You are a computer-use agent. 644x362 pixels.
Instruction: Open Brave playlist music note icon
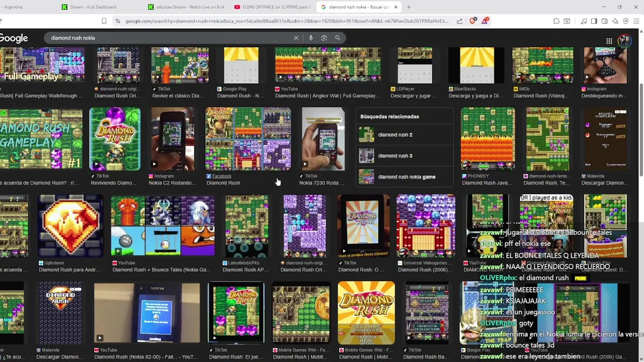tap(583, 21)
